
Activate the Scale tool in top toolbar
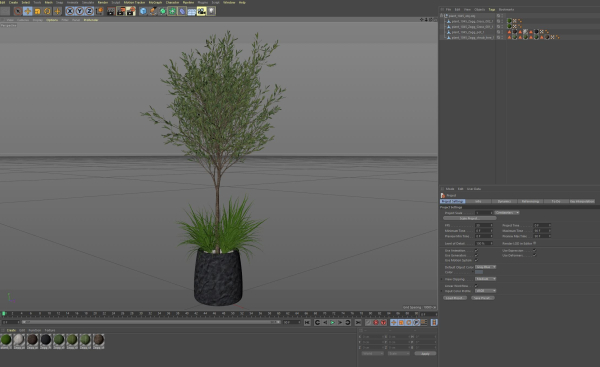[x=38, y=11]
